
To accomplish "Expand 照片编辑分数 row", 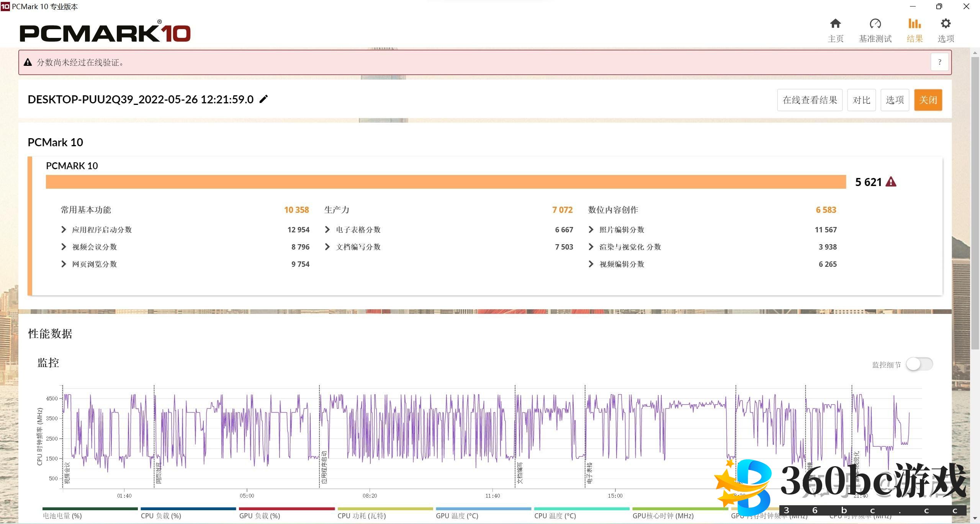I will (x=591, y=230).
